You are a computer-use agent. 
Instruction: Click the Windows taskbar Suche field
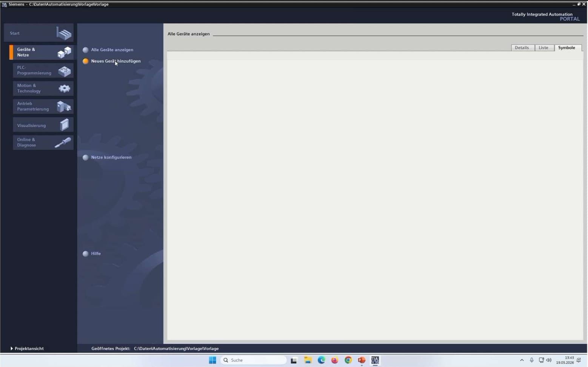click(254, 360)
